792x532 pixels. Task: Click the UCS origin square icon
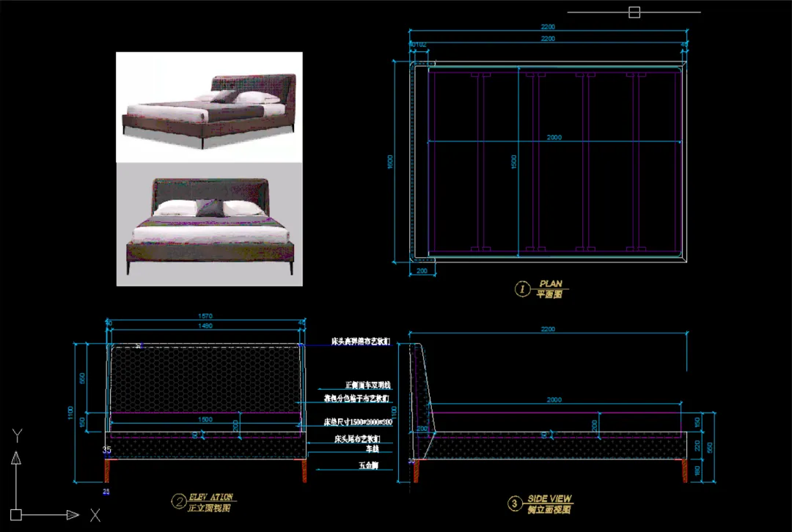[x=16, y=515]
